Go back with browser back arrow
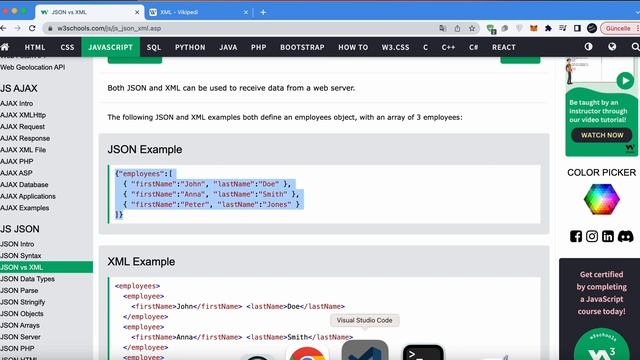Image resolution: width=640 pixels, height=360 pixels. (3, 28)
